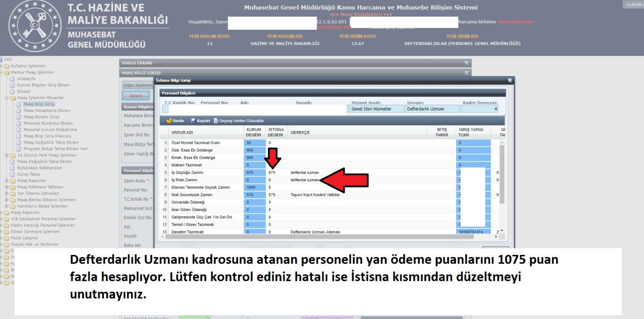
Task: Open Program Bütçe Tertip Ekranı Yeni
Action: click(56, 149)
